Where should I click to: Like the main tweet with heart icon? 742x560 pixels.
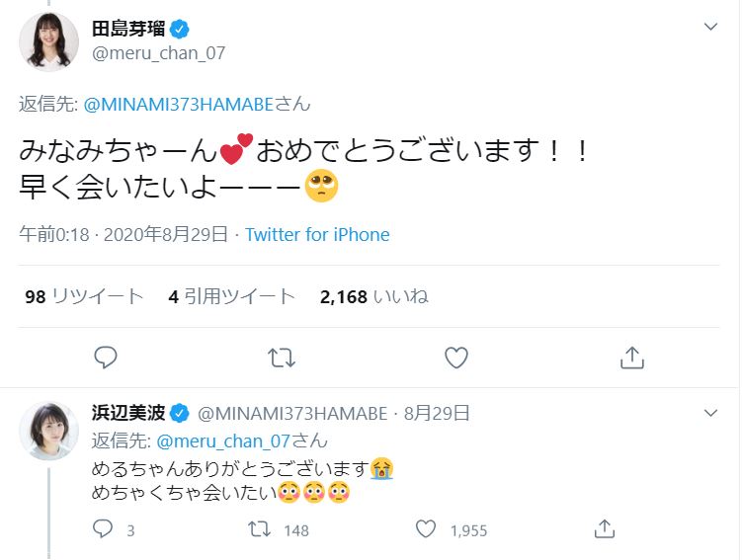pos(455,357)
